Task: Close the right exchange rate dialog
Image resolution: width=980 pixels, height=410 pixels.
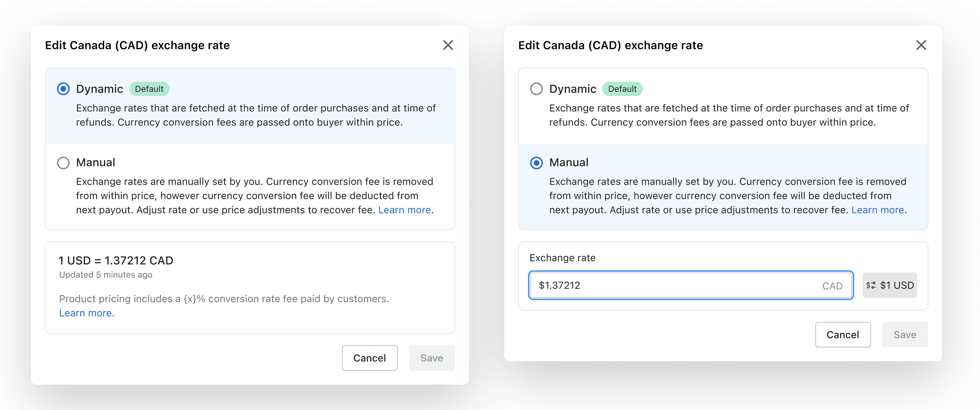Action: (921, 45)
